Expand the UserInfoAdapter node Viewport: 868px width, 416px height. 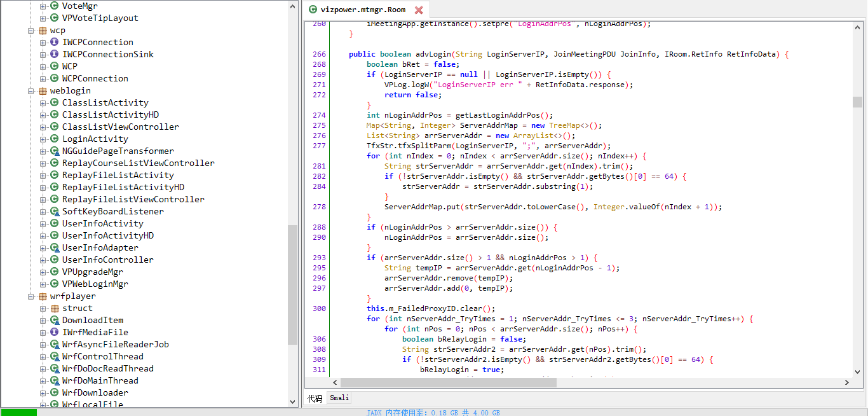pos(43,247)
